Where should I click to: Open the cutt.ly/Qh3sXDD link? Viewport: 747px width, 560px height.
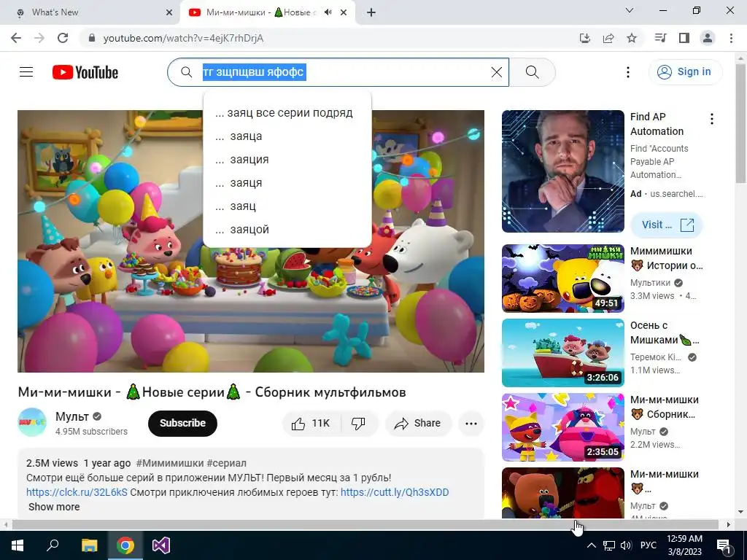click(395, 492)
